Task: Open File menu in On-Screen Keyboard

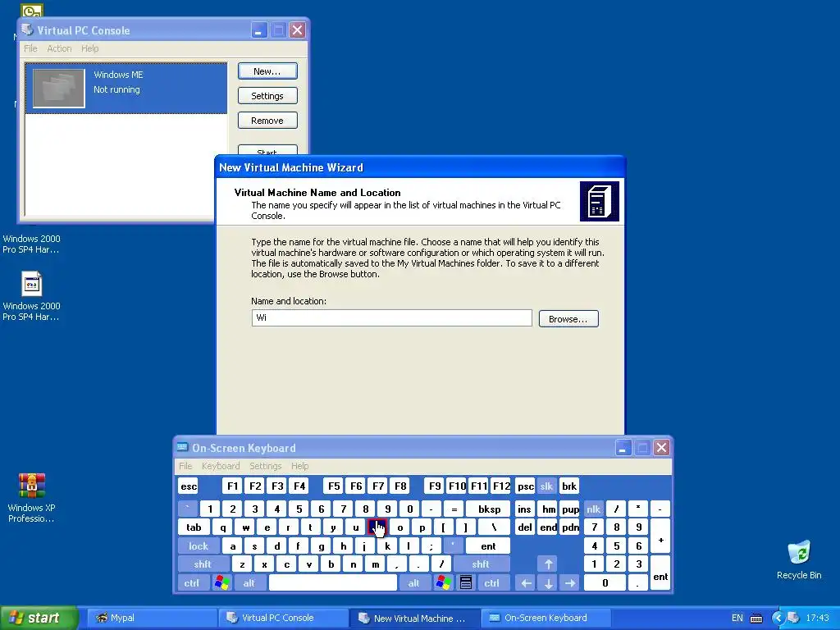Action: tap(185, 466)
